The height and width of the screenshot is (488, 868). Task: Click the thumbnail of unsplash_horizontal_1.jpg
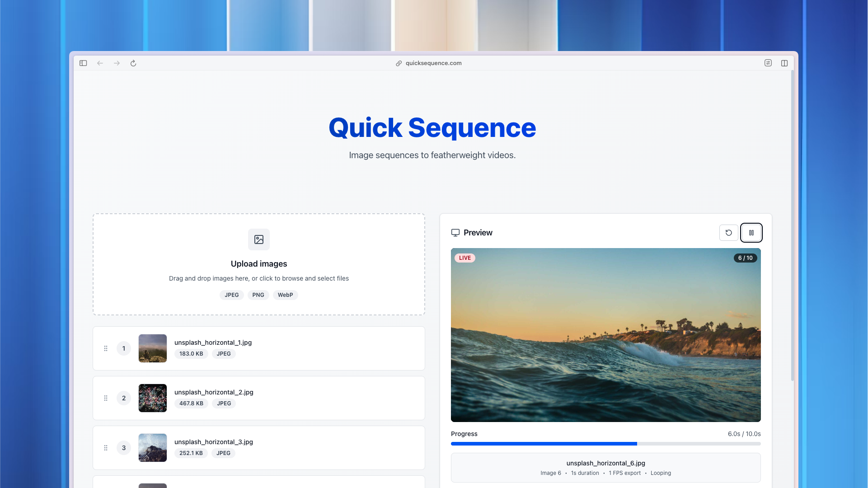(x=153, y=348)
